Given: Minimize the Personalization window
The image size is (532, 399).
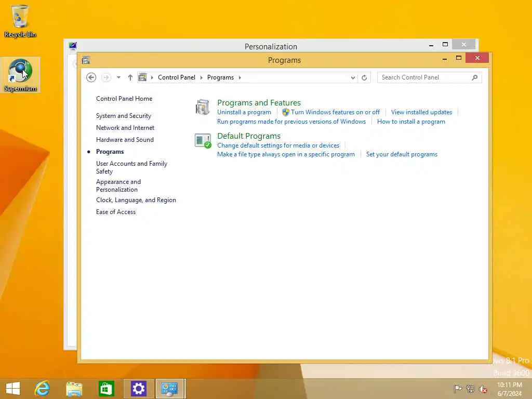Looking at the screenshot, I should [x=431, y=45].
